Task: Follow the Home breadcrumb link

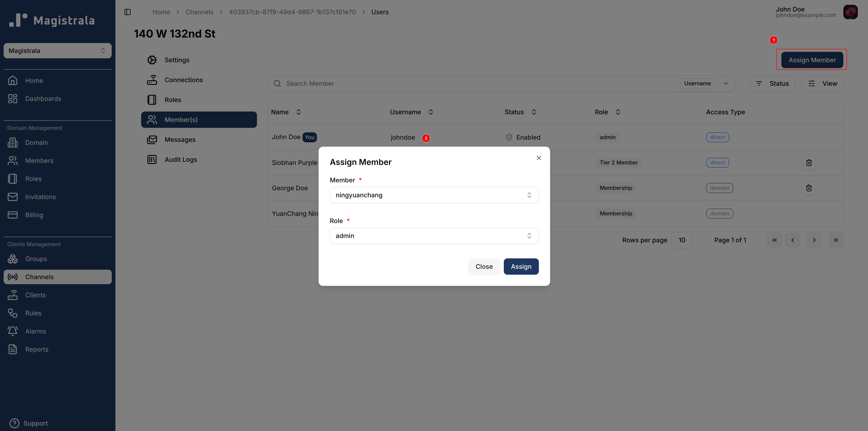Action: [161, 12]
